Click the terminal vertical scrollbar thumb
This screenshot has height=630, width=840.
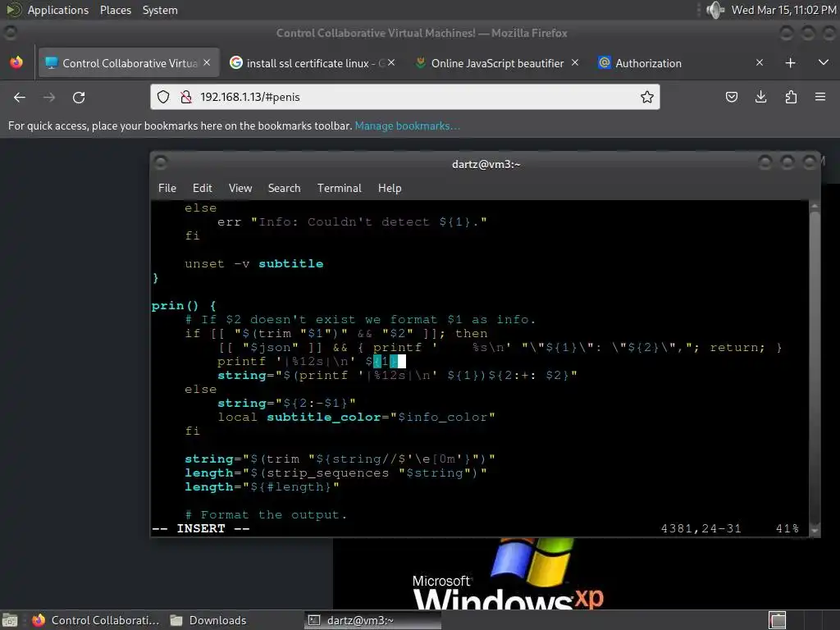pyautogui.click(x=815, y=367)
